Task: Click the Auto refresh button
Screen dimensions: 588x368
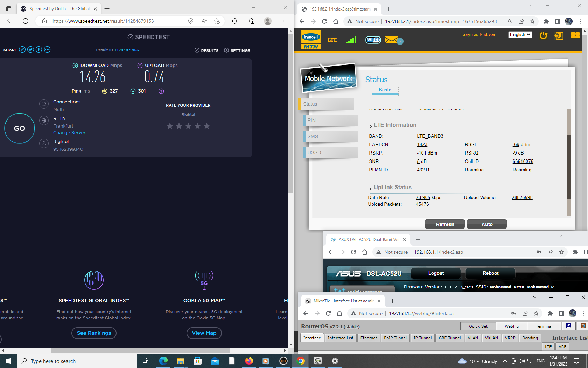Action: tap(487, 224)
